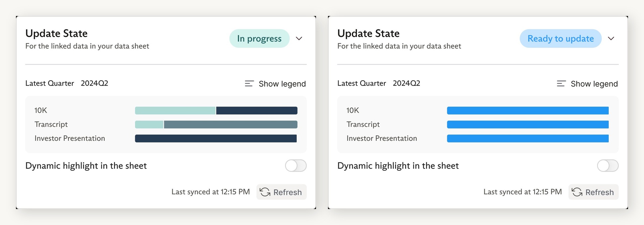Click left Investor Presentation navy bar
This screenshot has height=225, width=644.
coord(216,138)
